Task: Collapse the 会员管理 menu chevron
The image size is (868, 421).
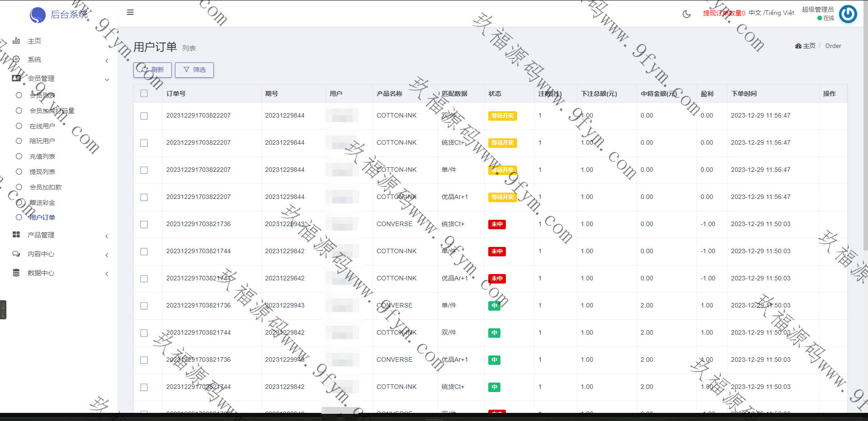Action: [x=107, y=80]
